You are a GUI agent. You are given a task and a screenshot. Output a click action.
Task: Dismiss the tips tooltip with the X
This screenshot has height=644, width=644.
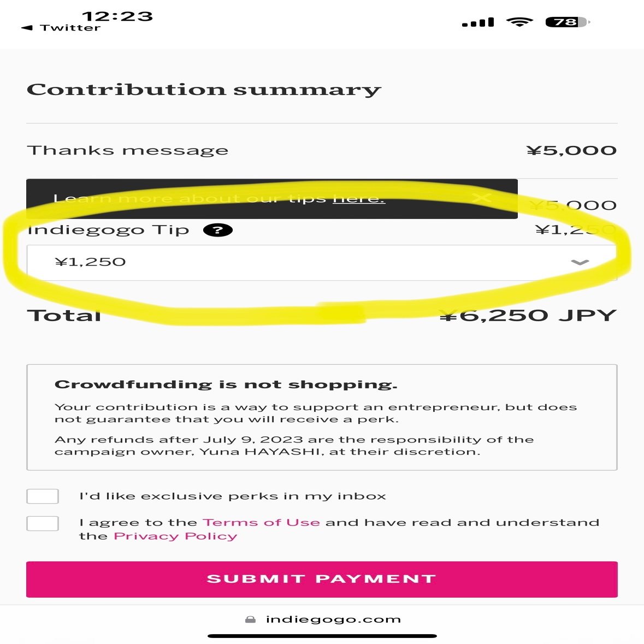[481, 198]
